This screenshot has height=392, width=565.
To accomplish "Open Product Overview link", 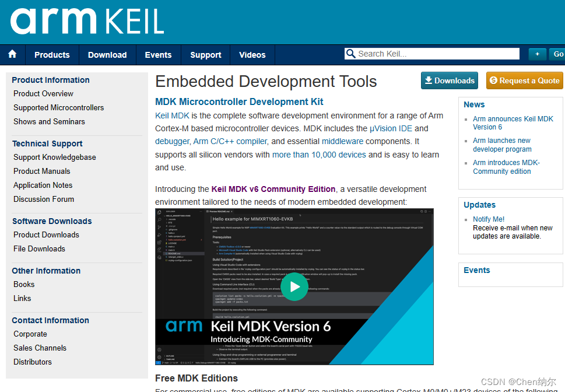I will point(43,94).
